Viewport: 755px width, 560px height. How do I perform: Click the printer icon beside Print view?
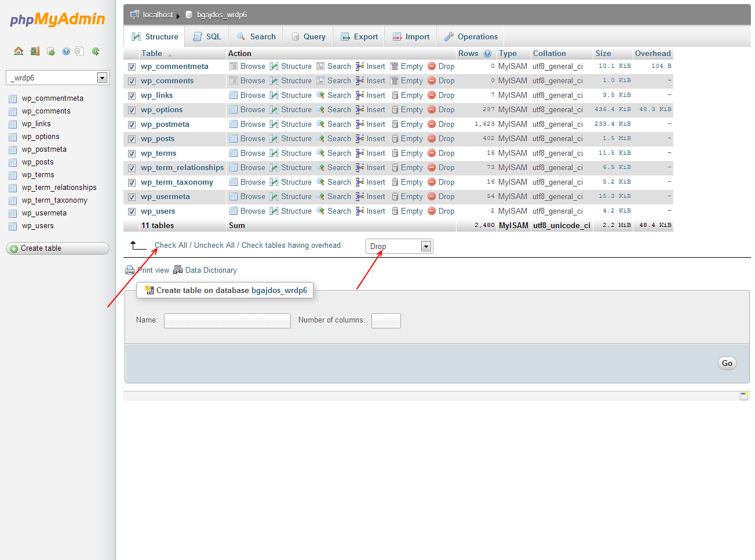(x=130, y=270)
